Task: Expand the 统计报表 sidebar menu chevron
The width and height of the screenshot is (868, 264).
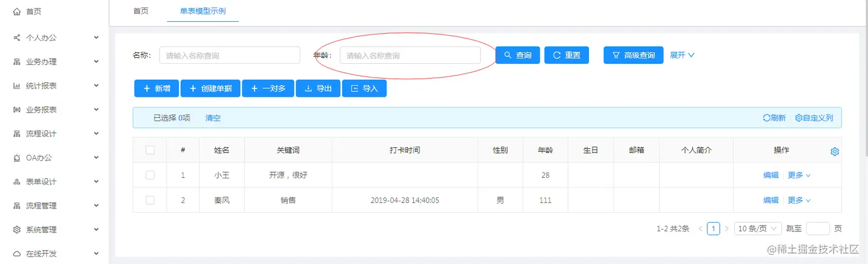Action: [x=96, y=86]
